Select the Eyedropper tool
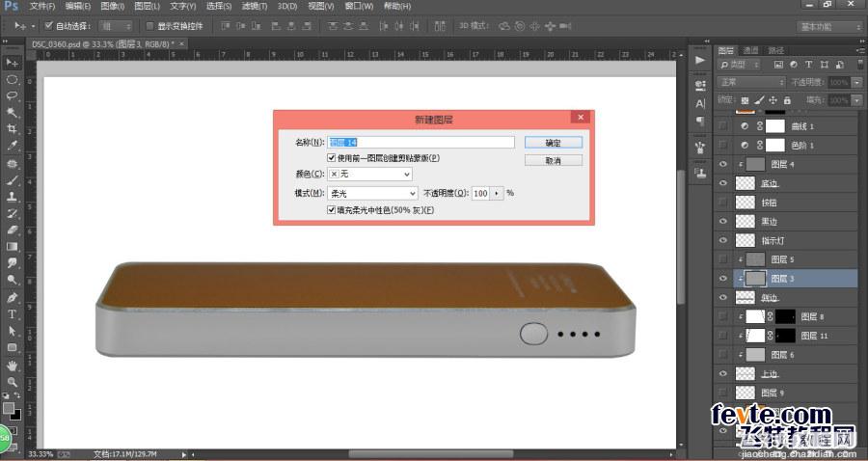 point(12,146)
